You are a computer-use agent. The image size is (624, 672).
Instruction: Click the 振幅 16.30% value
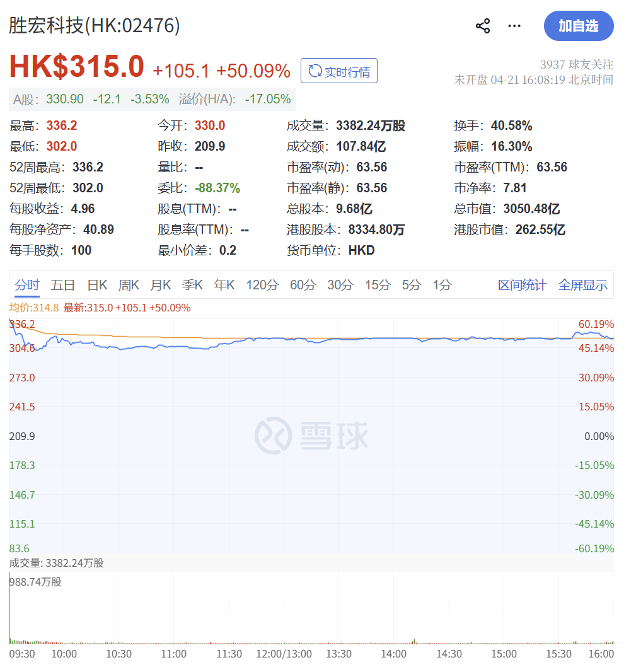pos(512,146)
